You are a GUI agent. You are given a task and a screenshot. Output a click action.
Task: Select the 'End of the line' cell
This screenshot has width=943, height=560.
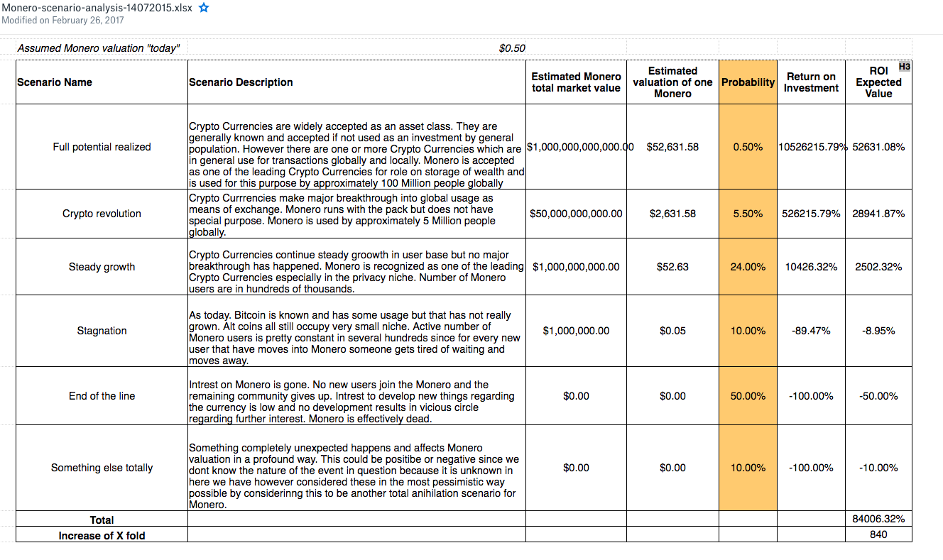(102, 396)
